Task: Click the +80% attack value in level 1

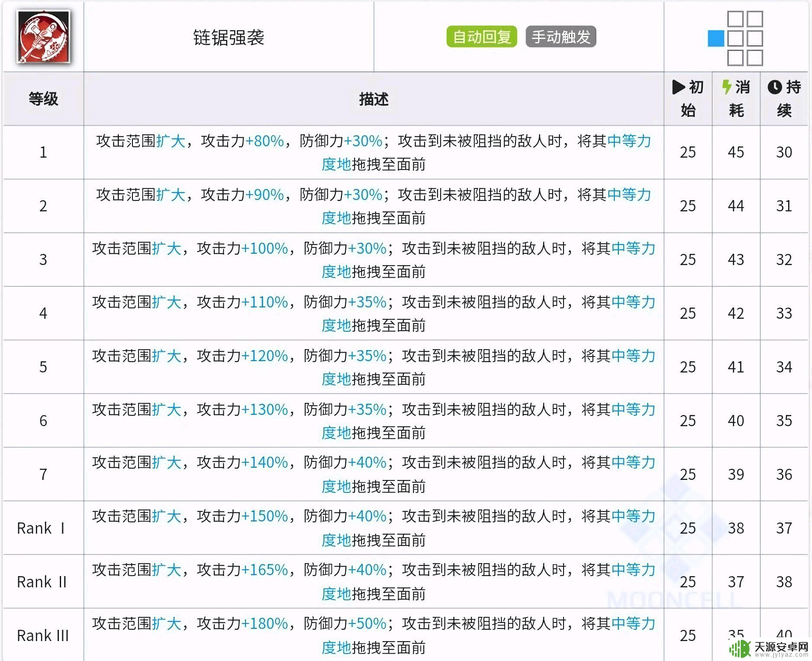Action: tap(264, 141)
